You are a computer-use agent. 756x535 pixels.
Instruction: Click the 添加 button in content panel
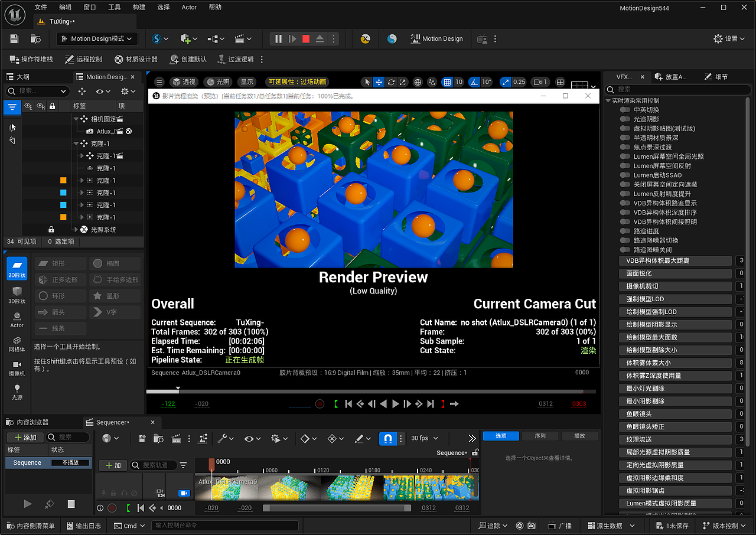(25, 438)
